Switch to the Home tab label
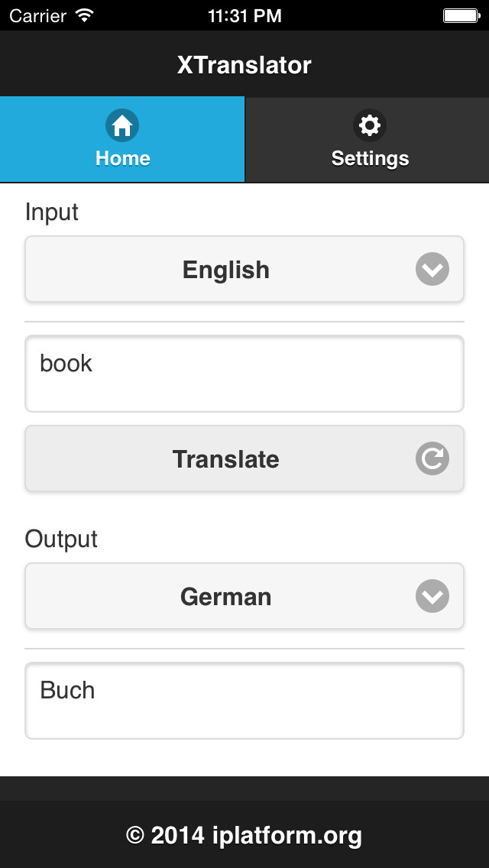489x868 pixels. coord(122,158)
